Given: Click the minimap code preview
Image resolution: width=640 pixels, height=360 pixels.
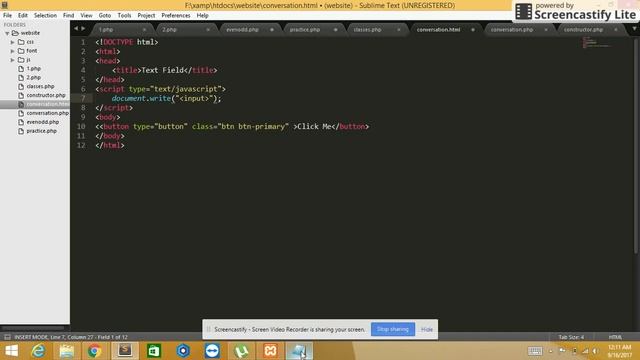Looking at the screenshot, I should [x=596, y=42].
